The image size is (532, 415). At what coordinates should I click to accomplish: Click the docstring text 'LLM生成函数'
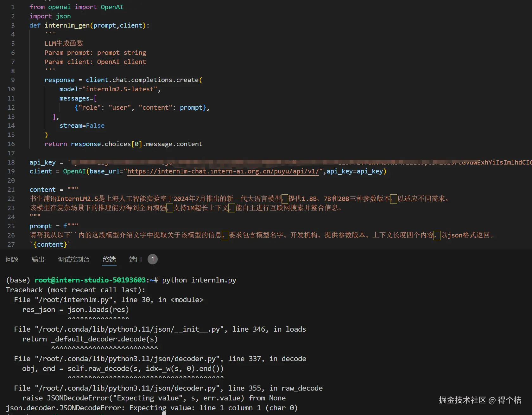(x=64, y=43)
